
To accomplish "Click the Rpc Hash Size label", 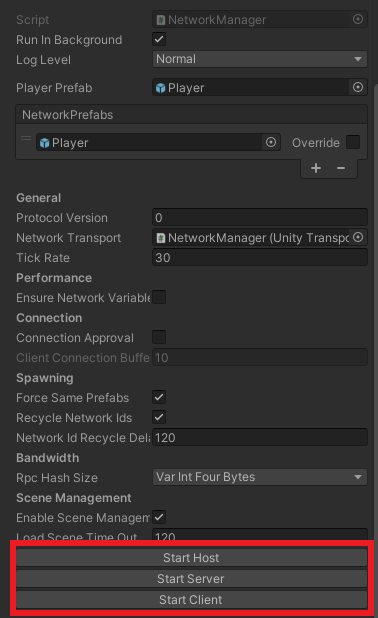I will [57, 478].
